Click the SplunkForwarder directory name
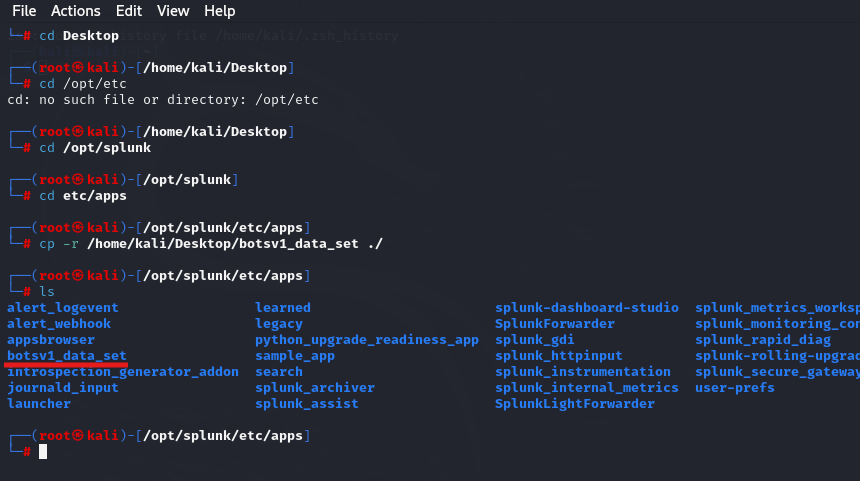 pyautogui.click(x=555, y=324)
